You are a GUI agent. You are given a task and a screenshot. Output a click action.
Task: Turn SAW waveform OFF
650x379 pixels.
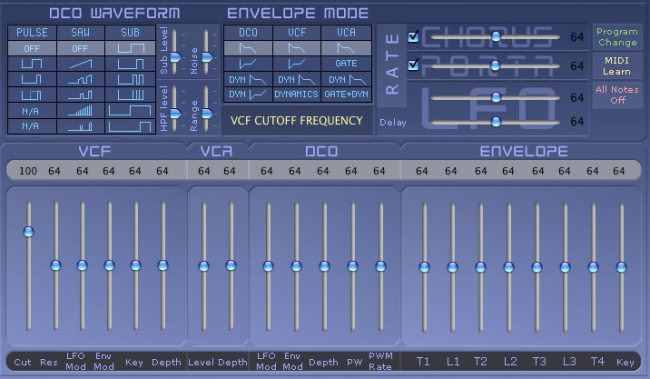(x=80, y=48)
